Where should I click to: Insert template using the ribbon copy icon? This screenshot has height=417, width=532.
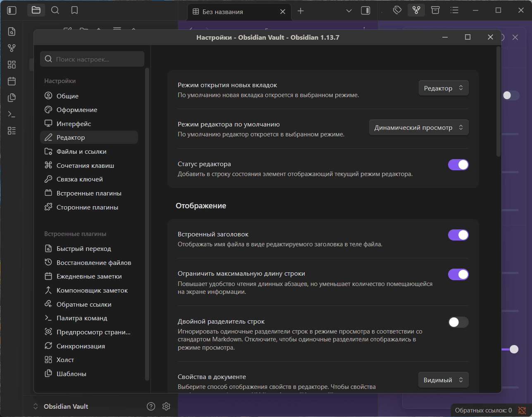click(x=12, y=98)
